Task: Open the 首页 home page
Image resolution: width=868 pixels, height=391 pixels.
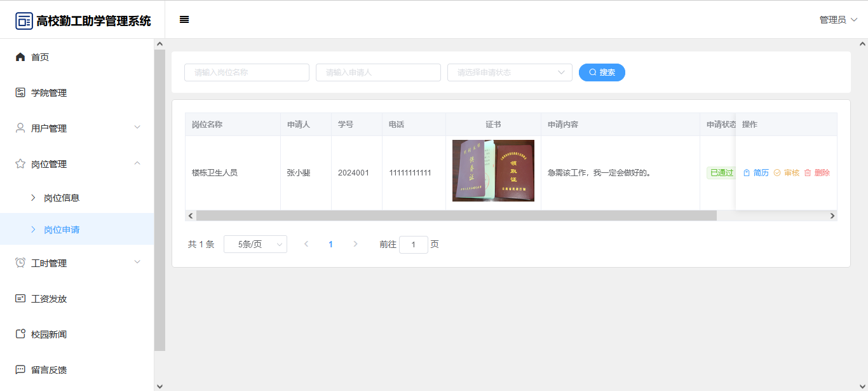Action: (x=40, y=57)
